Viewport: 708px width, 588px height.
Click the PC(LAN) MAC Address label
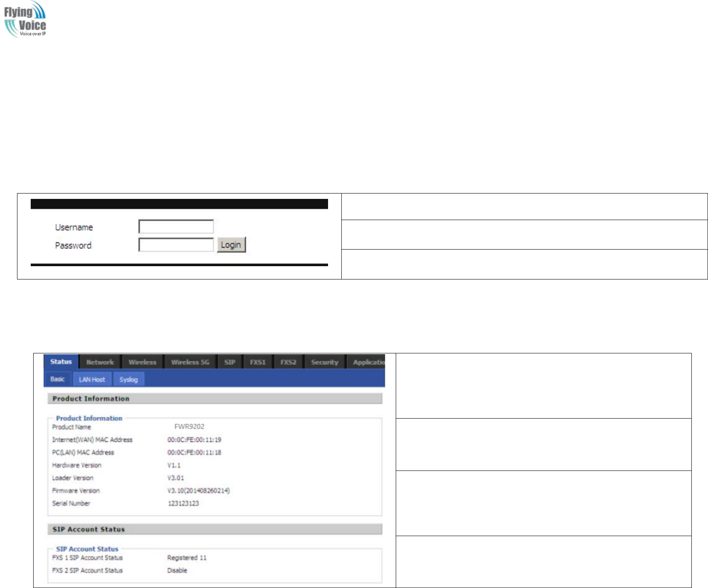coord(83,453)
